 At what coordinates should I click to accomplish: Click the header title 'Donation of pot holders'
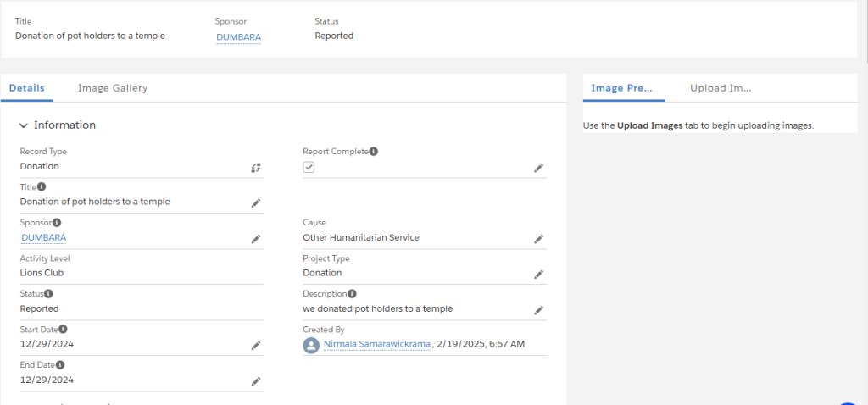[90, 36]
